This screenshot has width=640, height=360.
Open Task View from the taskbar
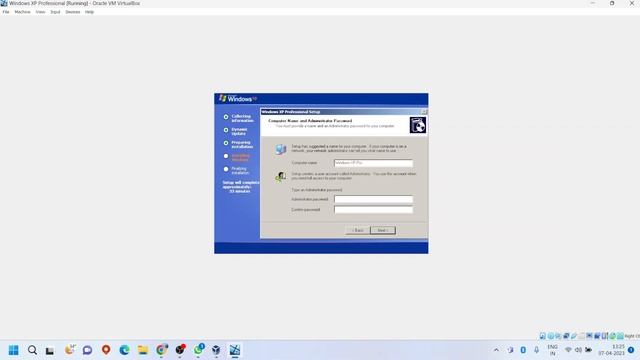point(50,351)
